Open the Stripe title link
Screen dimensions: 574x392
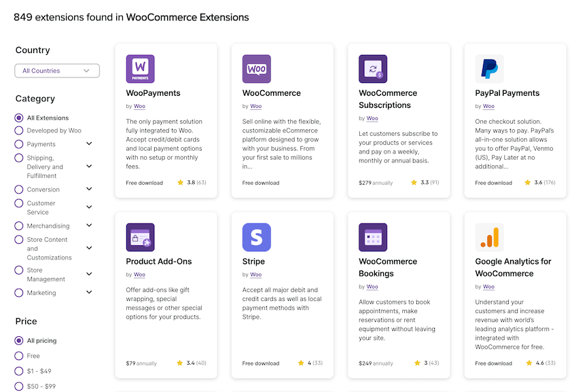tap(253, 262)
